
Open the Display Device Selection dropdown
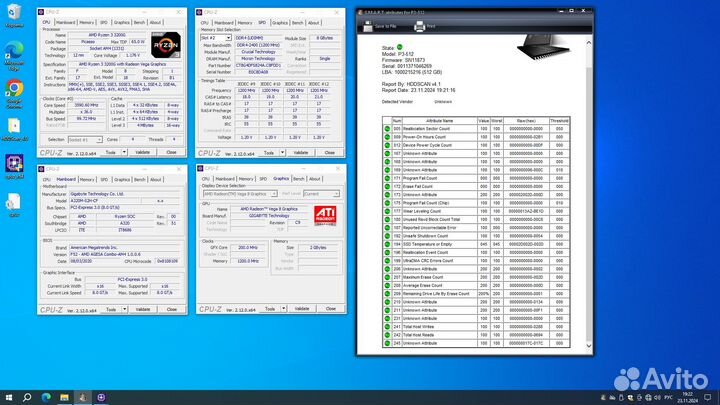[x=240, y=194]
